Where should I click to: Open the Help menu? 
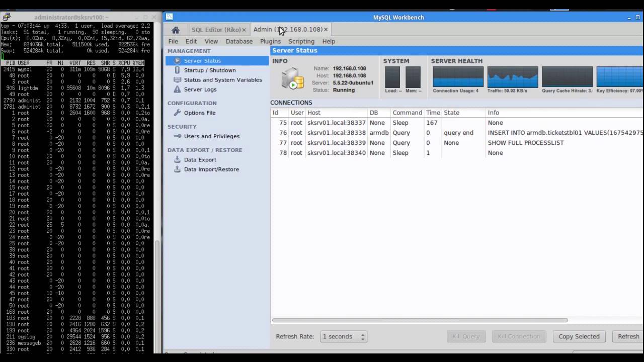[x=329, y=41]
